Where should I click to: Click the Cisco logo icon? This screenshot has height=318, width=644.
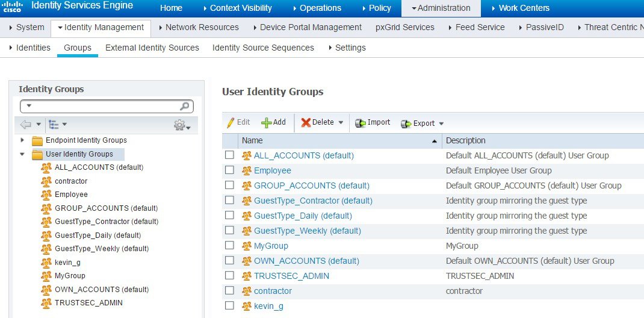[x=12, y=7]
